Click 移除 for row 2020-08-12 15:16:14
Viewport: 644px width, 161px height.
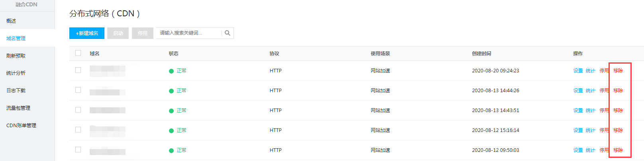click(618, 130)
